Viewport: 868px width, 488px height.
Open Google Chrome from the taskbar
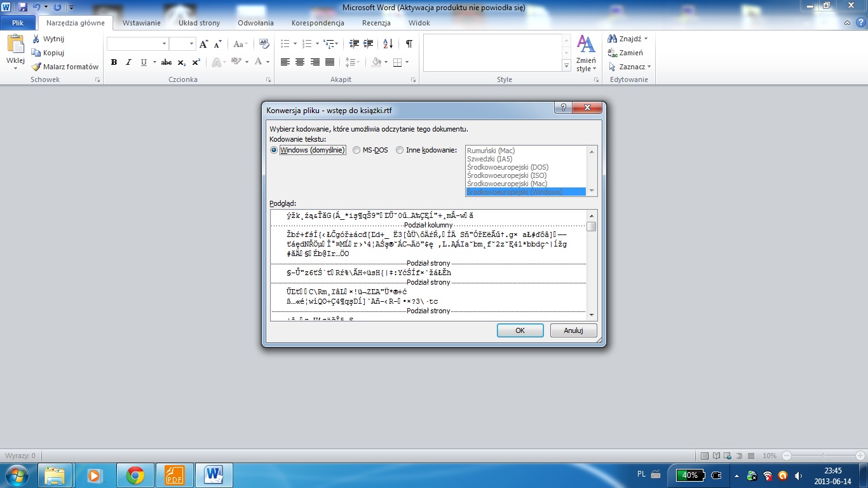(x=135, y=475)
